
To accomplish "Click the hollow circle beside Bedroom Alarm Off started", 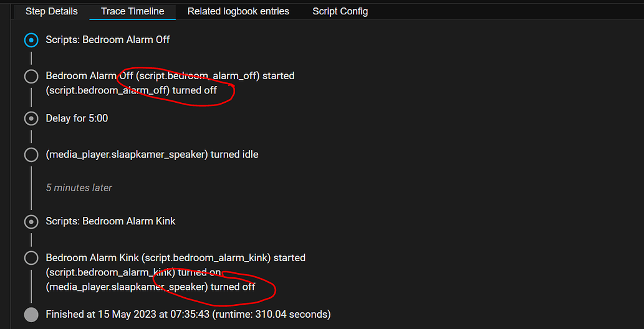I will pos(31,77).
